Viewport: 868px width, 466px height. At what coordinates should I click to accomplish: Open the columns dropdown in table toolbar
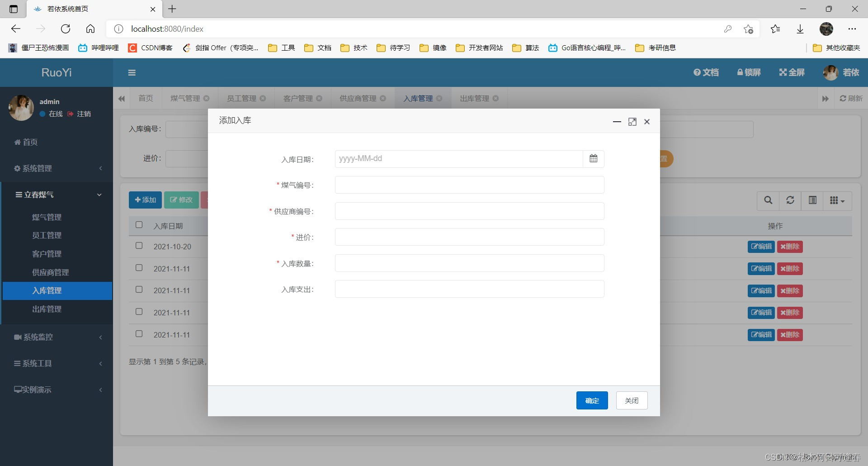[x=838, y=200]
